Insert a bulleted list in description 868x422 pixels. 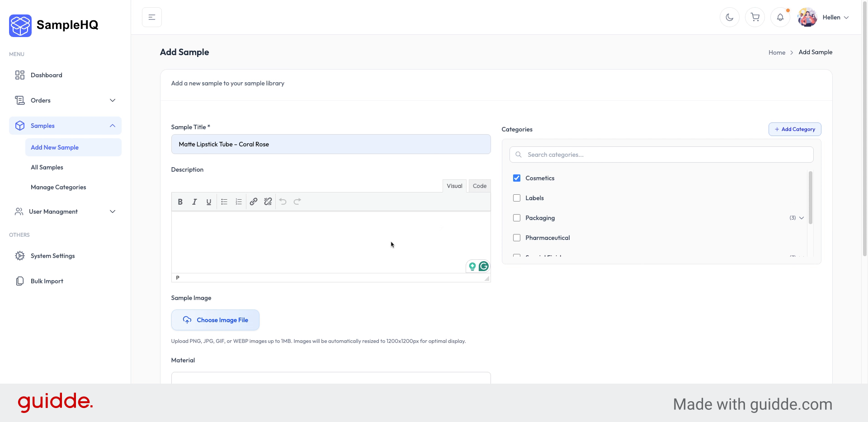tap(224, 202)
